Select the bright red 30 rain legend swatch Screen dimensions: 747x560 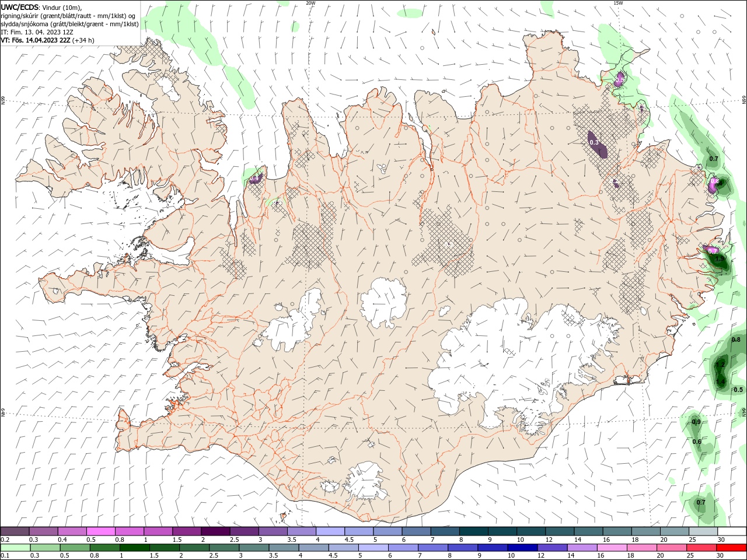click(x=731, y=548)
